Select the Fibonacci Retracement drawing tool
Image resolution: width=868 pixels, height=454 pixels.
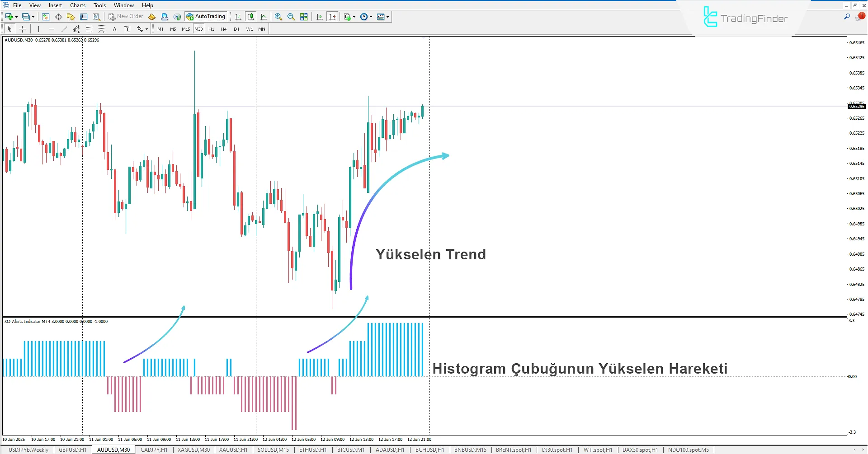90,29
